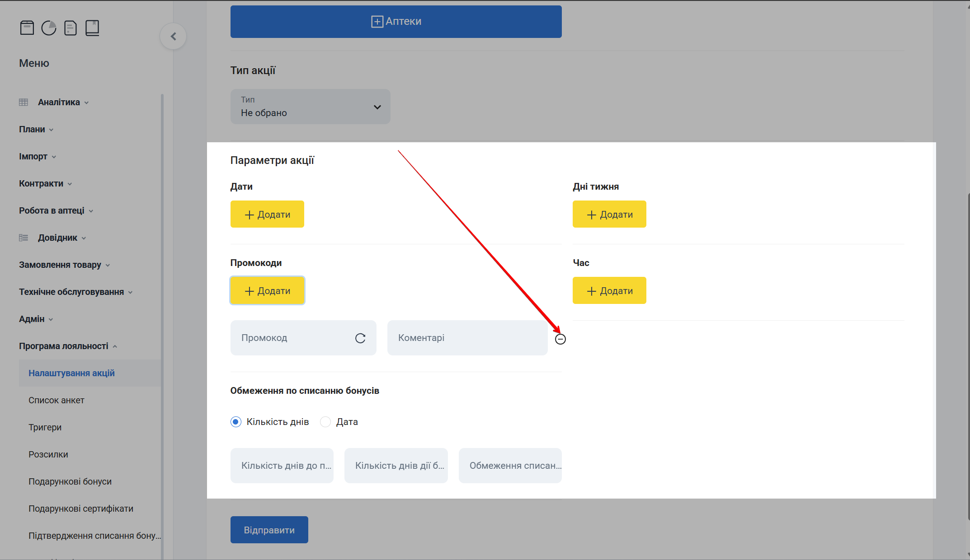Click the Аналітика table icon
970x560 pixels.
pos(24,103)
